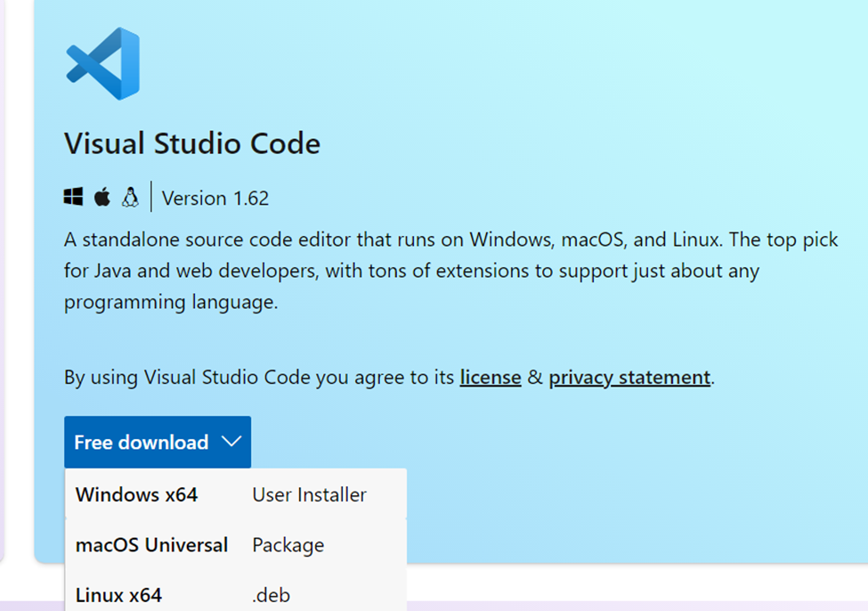Click the vertical divider before Version 1.62

coord(150,197)
